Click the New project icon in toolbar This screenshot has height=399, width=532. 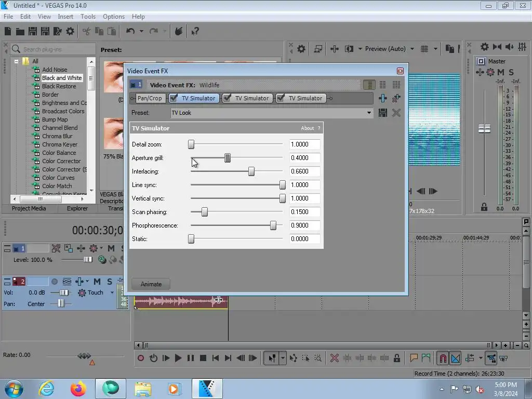point(8,31)
